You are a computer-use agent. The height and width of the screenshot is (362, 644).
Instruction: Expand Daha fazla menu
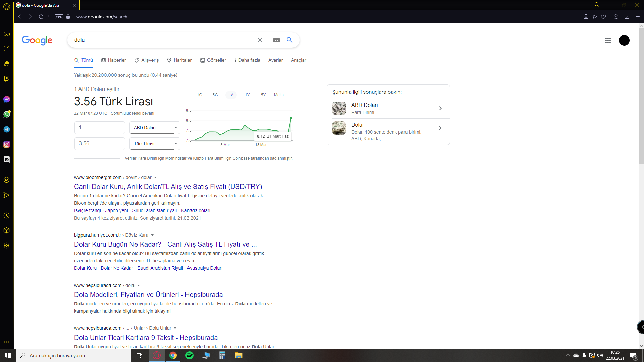[248, 60]
